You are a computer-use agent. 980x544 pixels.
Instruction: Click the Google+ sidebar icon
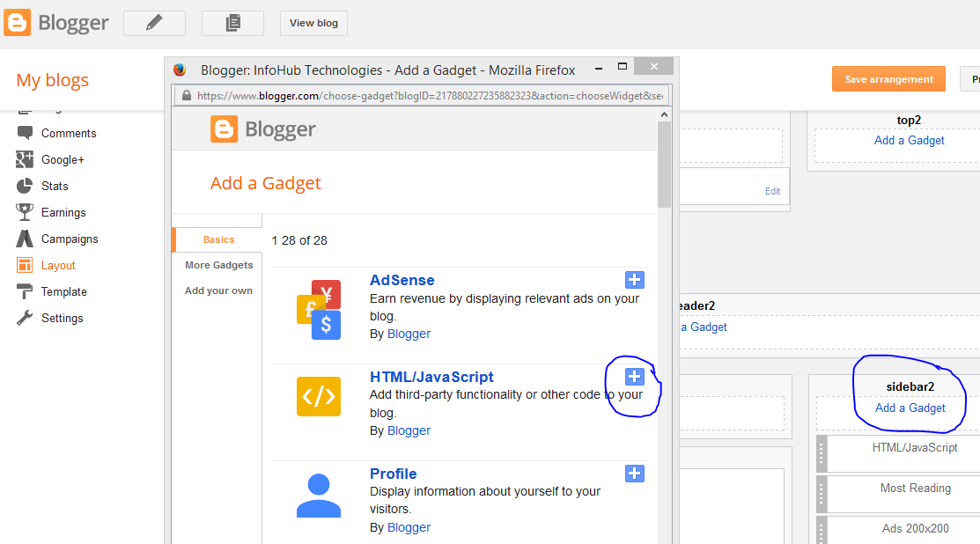pos(25,160)
